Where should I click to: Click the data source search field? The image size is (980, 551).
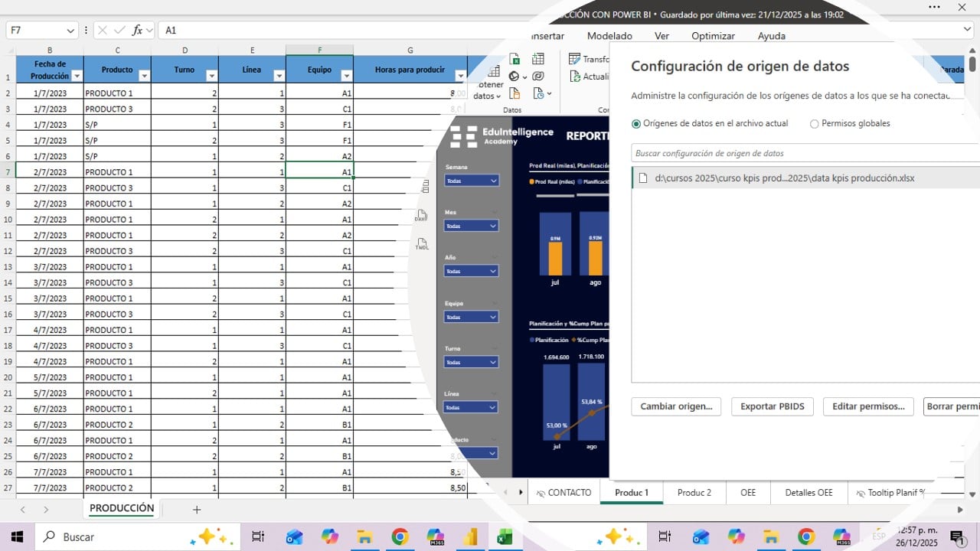tap(804, 153)
